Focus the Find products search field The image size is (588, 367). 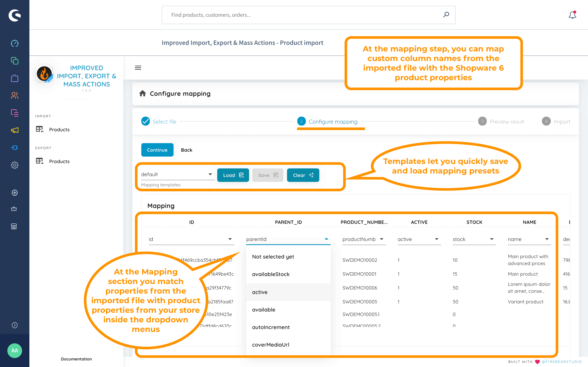pyautogui.click(x=304, y=15)
